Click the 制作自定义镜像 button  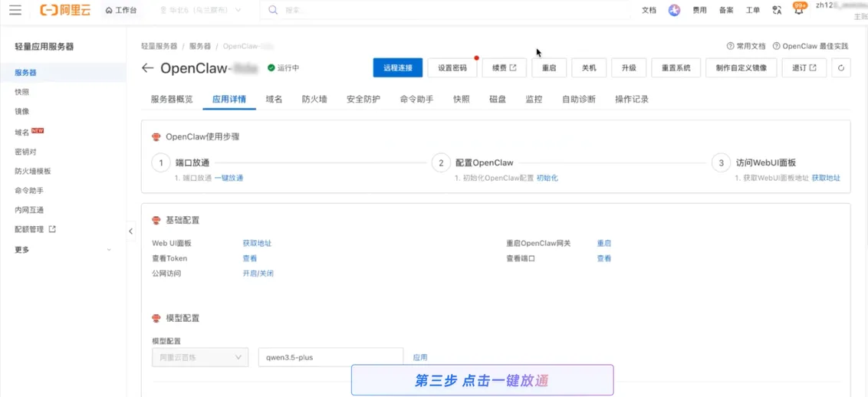(741, 67)
